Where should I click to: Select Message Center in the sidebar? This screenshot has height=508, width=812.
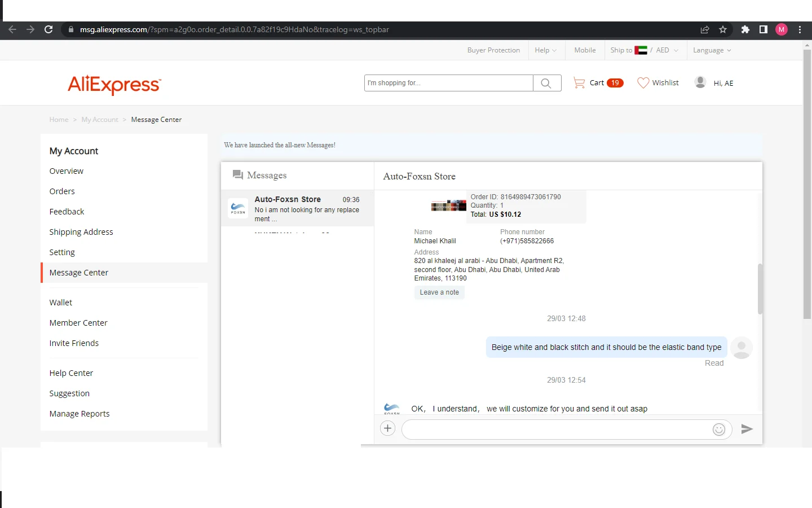(x=124, y=273)
